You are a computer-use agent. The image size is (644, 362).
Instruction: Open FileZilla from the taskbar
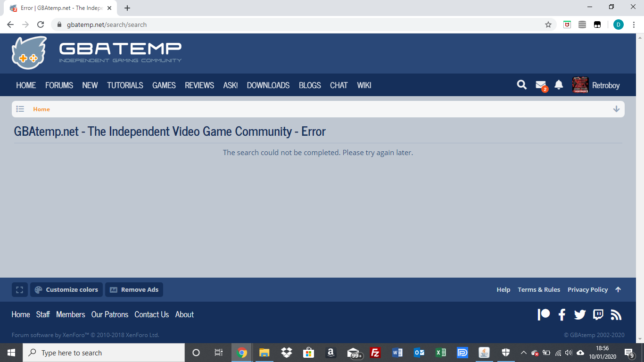(375, 353)
